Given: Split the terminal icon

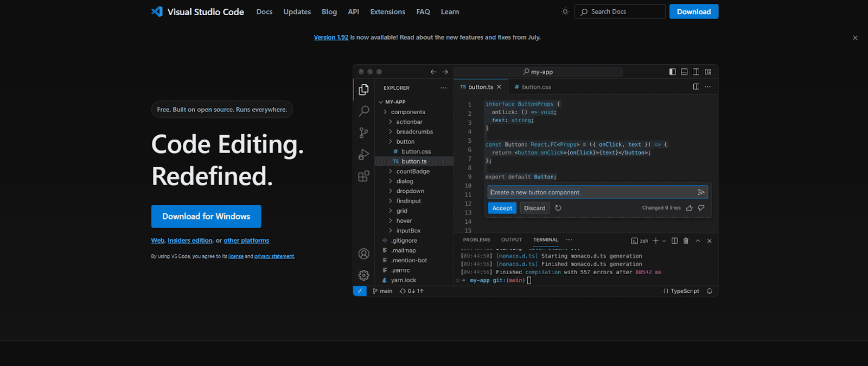Looking at the screenshot, I should 675,241.
